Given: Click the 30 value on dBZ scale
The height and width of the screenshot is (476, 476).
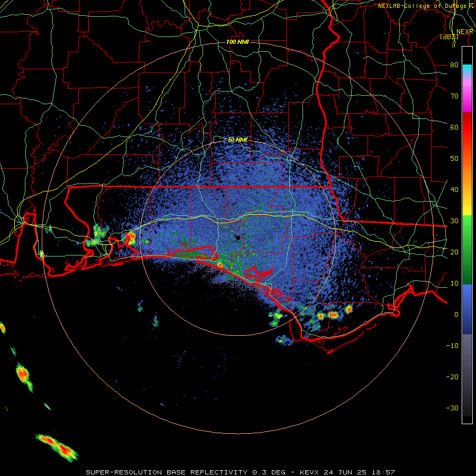Looking at the screenshot, I should [x=454, y=221].
